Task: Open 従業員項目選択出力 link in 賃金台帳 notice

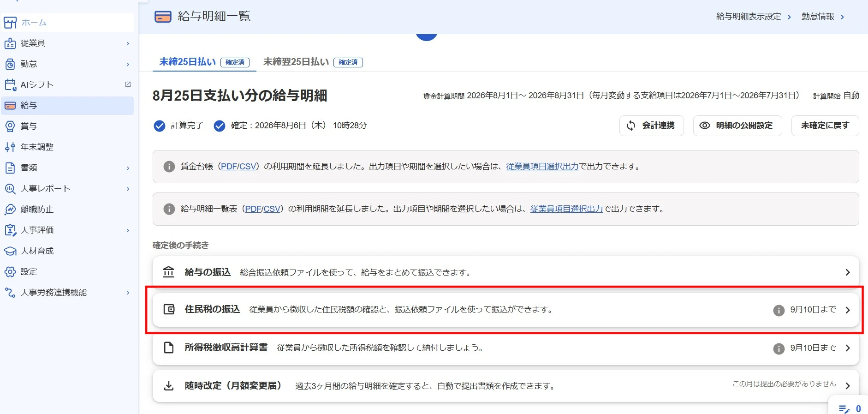Action: click(x=542, y=167)
